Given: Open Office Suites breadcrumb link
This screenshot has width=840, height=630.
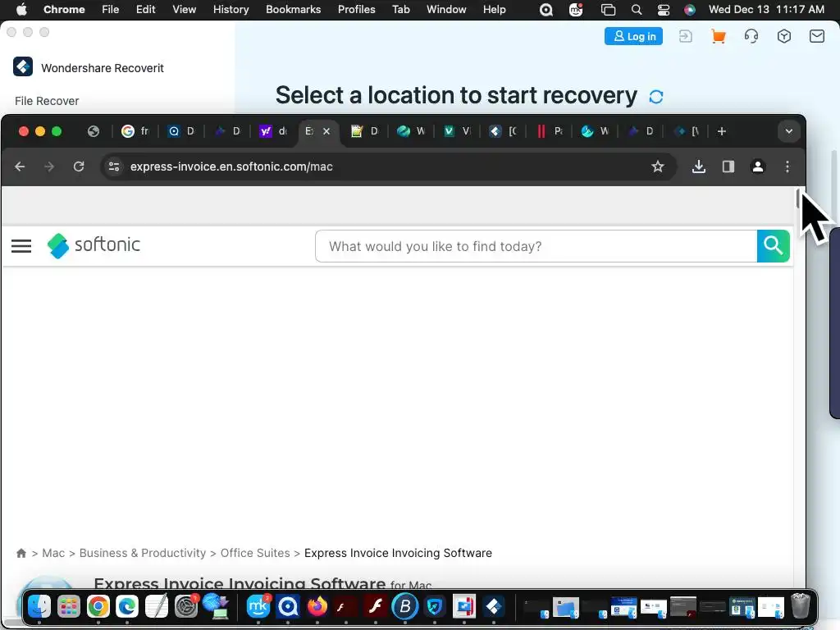Looking at the screenshot, I should [x=255, y=553].
